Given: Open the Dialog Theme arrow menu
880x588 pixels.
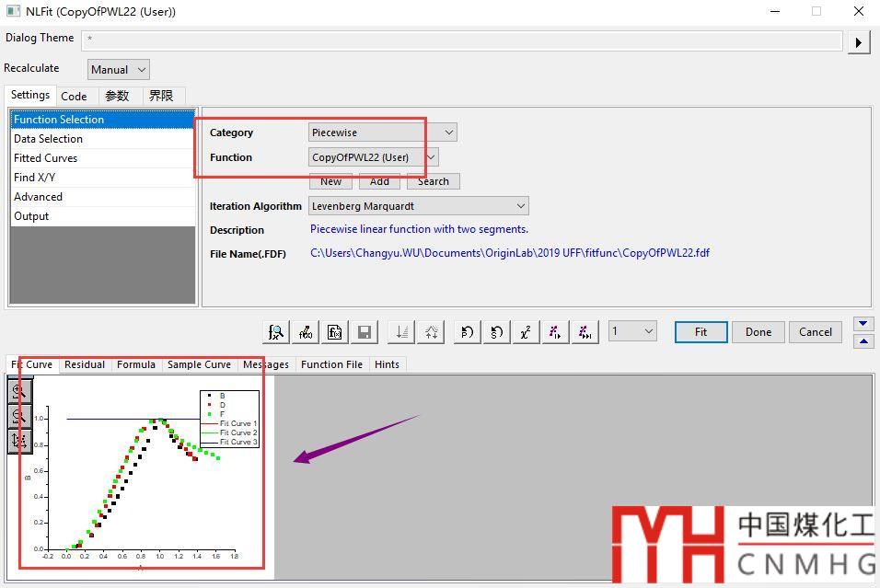Looking at the screenshot, I should tap(858, 42).
